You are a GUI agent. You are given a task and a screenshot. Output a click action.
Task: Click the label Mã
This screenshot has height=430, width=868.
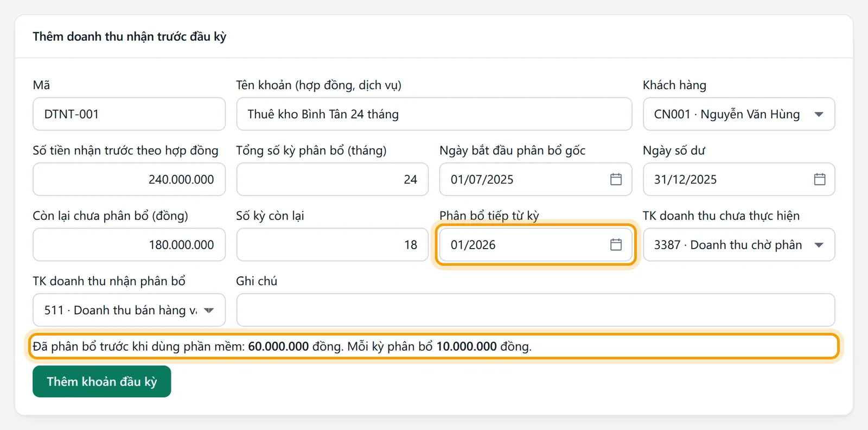pyautogui.click(x=41, y=85)
